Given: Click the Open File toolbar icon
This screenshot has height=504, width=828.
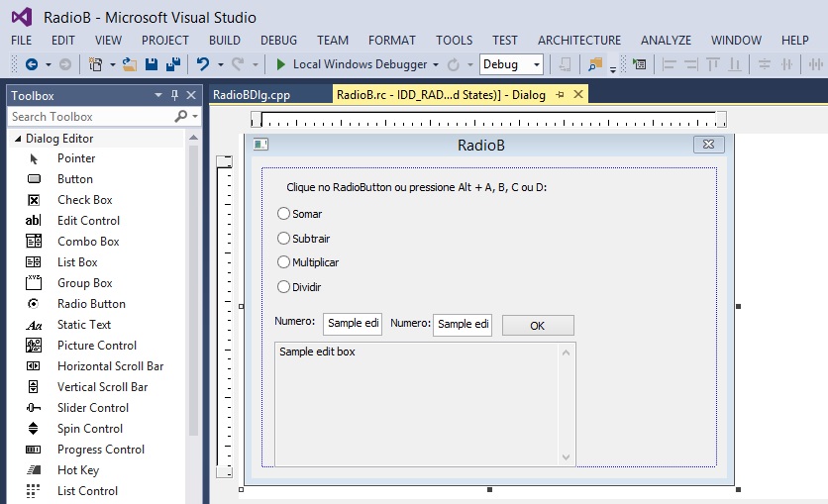Looking at the screenshot, I should tap(130, 64).
